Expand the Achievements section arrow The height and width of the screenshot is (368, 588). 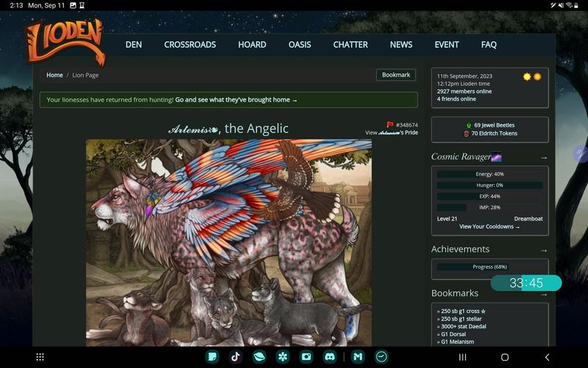click(544, 250)
